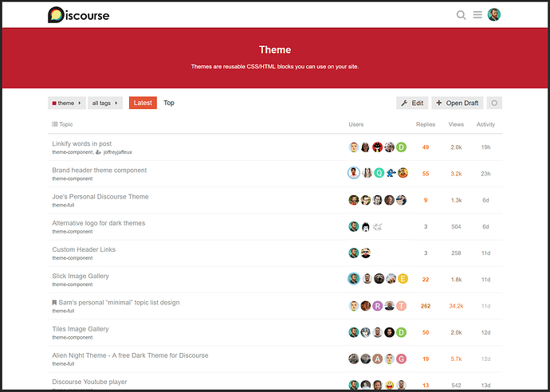Click the green D avatar in Linkify row
Screen dimensions: 550x392
pyautogui.click(x=401, y=147)
